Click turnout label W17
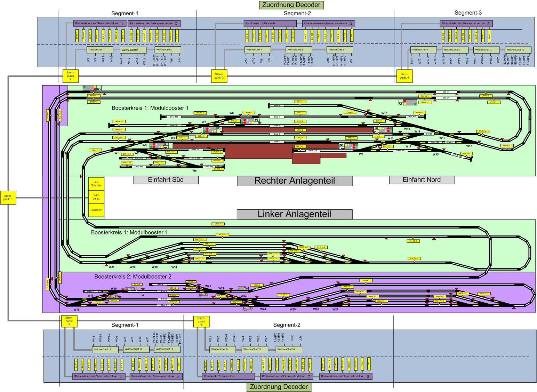 (469, 146)
